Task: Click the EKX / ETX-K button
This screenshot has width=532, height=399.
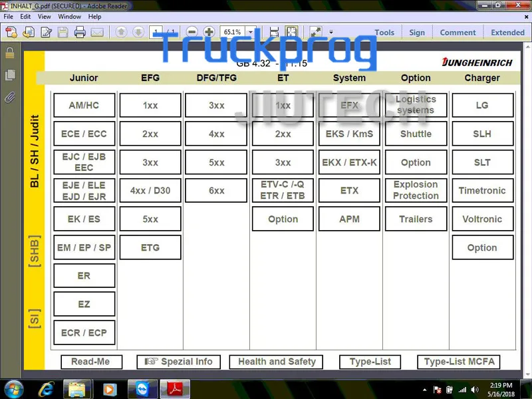Action: point(349,162)
